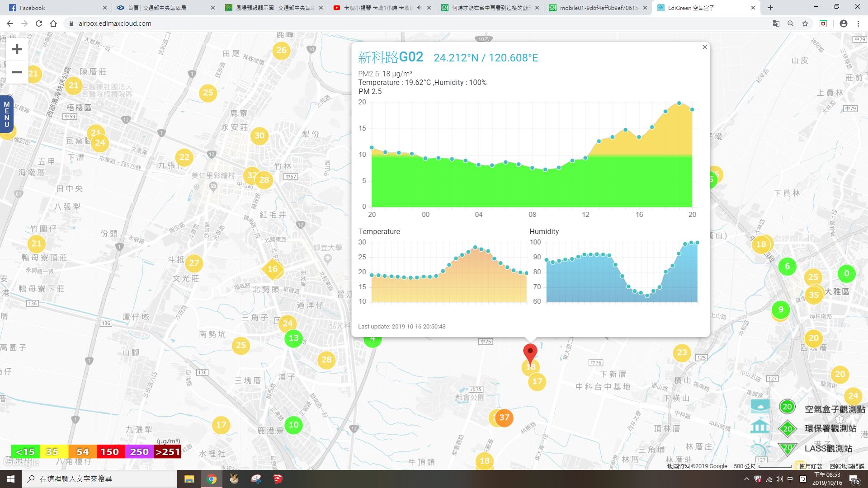Switch to 首頁 交通部中央氣象局 tab

165,8
